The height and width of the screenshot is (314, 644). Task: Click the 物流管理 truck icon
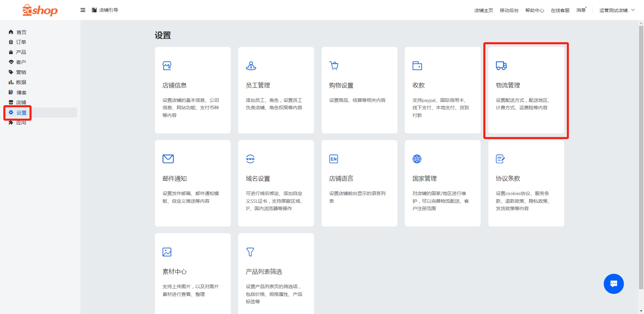[x=501, y=66]
